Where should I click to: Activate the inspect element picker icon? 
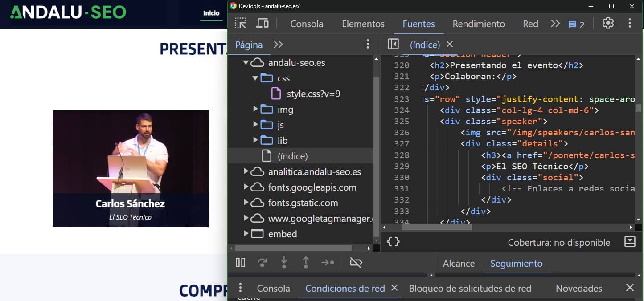(241, 24)
